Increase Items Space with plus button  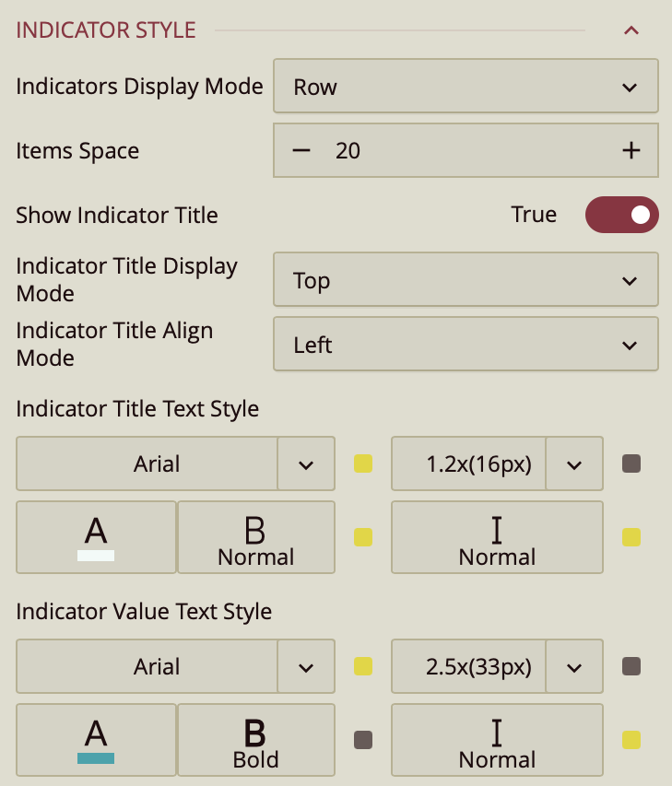(x=631, y=150)
